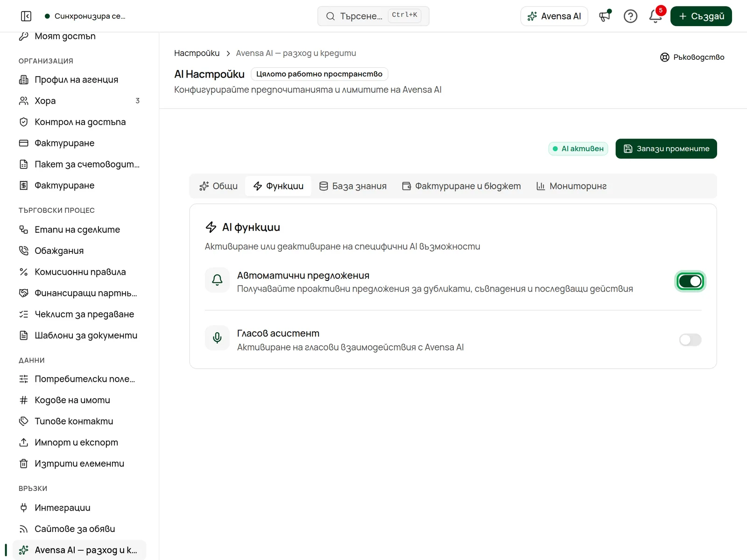Click the Комисионни правила percent icon
Image resolution: width=747 pixels, height=560 pixels.
tap(24, 272)
